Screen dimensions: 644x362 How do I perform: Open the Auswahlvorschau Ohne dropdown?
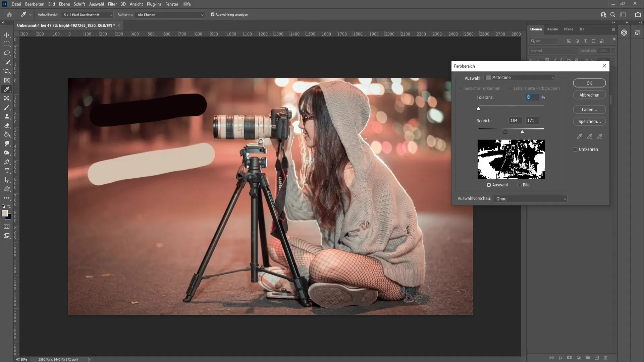click(530, 199)
